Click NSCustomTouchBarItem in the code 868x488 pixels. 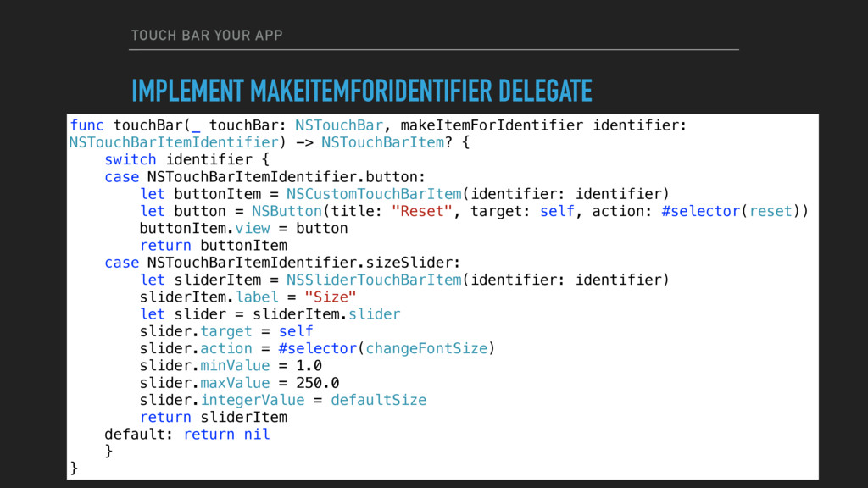coord(374,194)
